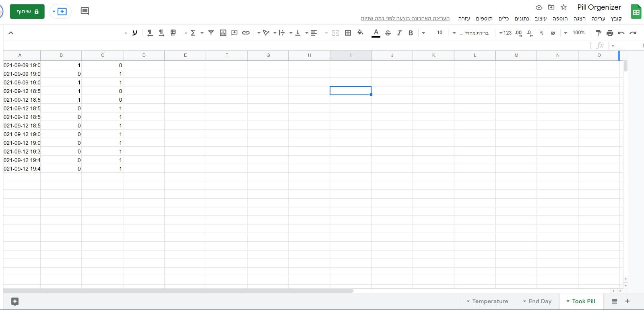
Task: Click the move to folder icon
Action: click(551, 7)
